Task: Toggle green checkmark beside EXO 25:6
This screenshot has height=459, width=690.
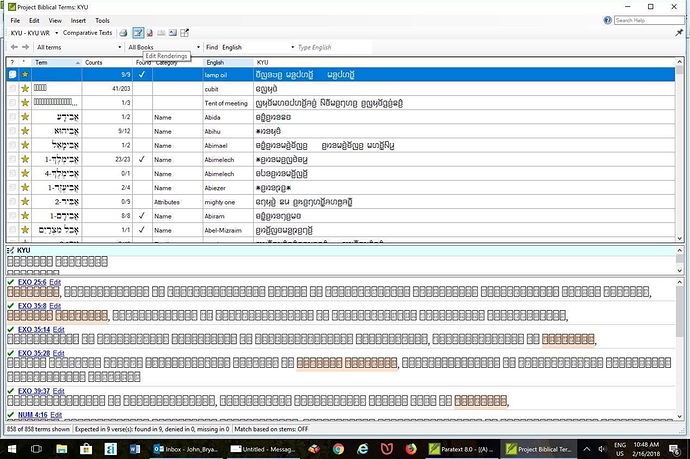Action: tap(11, 282)
